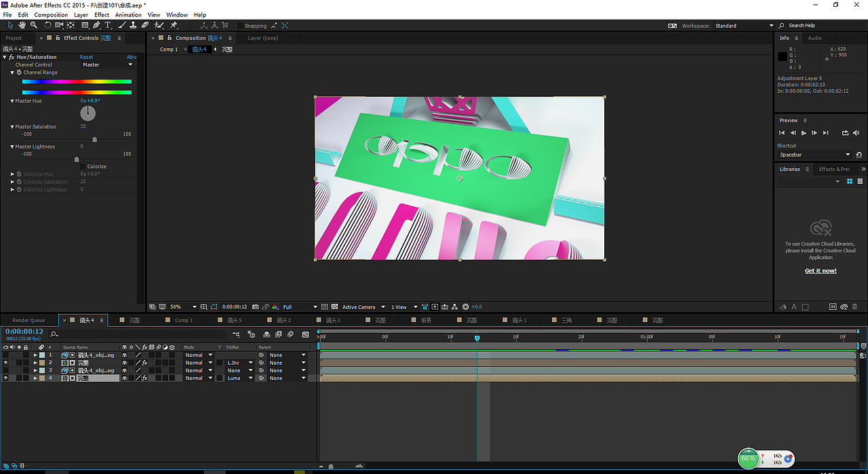This screenshot has width=868, height=474.
Task: Select the Pan Behind anchor point tool
Action: point(71,25)
